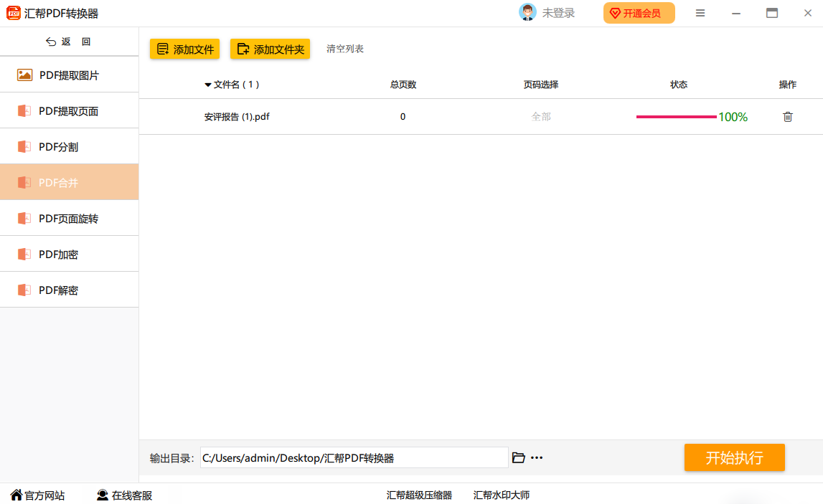
Task: Open output folder via folder icon
Action: 519,457
